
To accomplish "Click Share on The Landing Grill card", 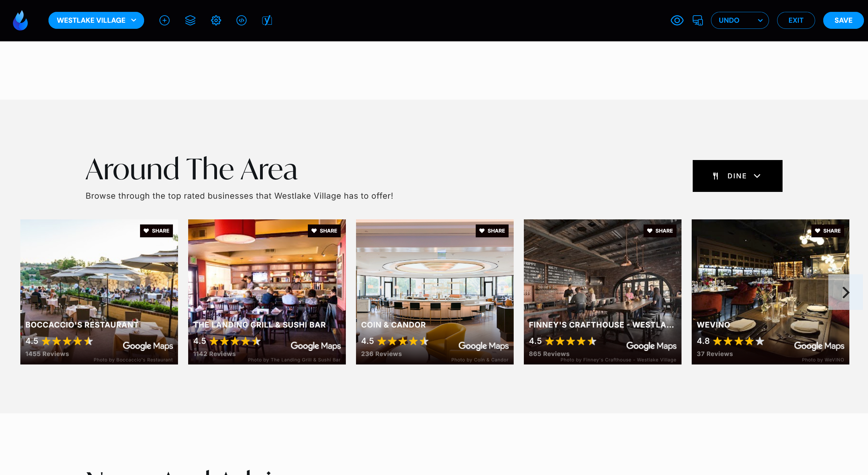I will click(324, 231).
